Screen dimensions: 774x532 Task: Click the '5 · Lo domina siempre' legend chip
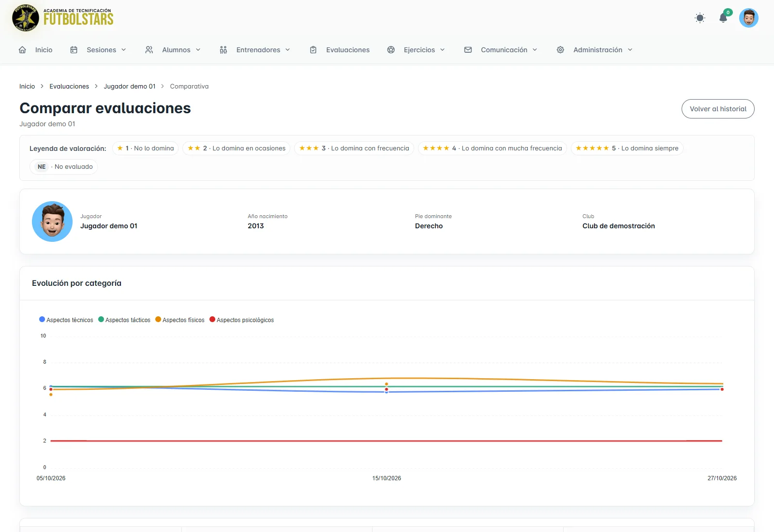[627, 148]
